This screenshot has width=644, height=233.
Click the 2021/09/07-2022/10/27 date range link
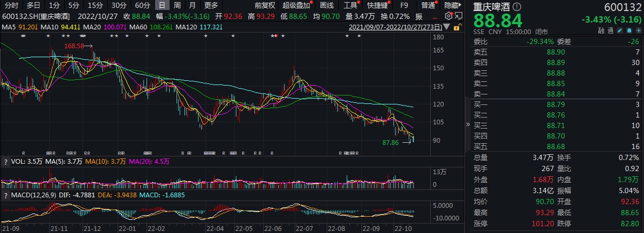click(x=395, y=26)
